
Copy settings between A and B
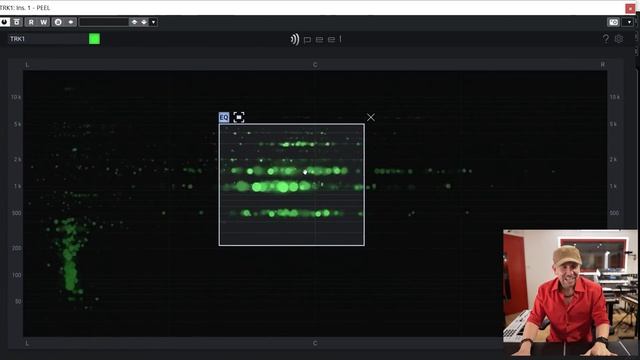coord(71,22)
